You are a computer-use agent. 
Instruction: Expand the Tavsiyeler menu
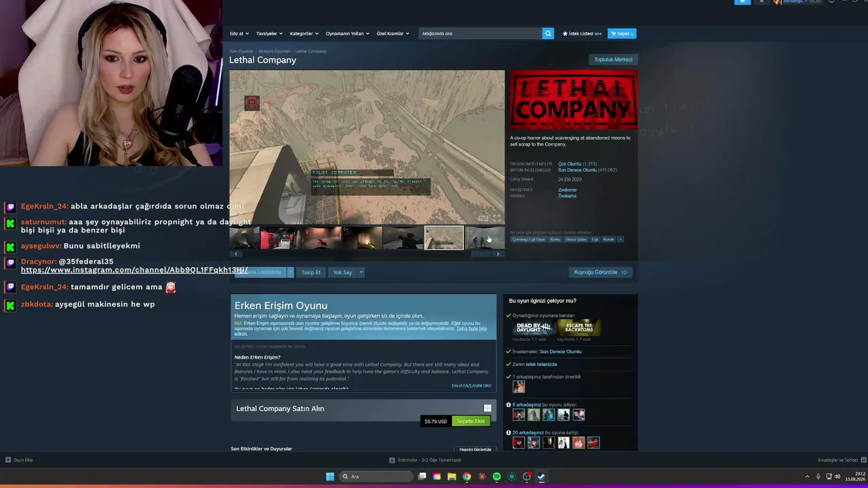pyautogui.click(x=269, y=33)
